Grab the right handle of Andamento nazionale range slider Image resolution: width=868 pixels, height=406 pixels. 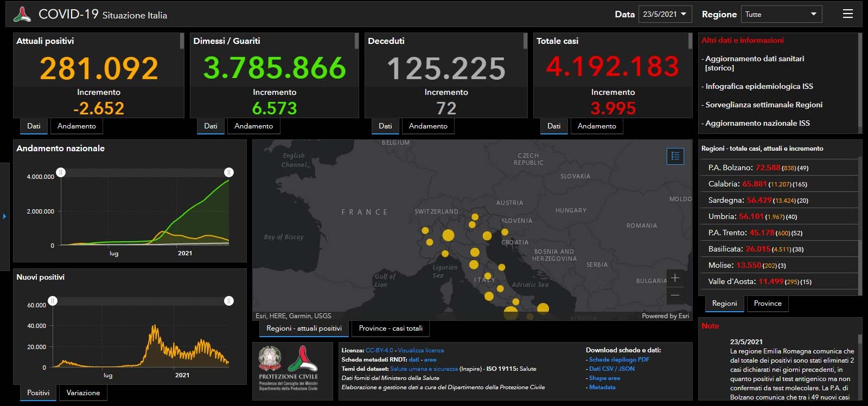pos(229,172)
